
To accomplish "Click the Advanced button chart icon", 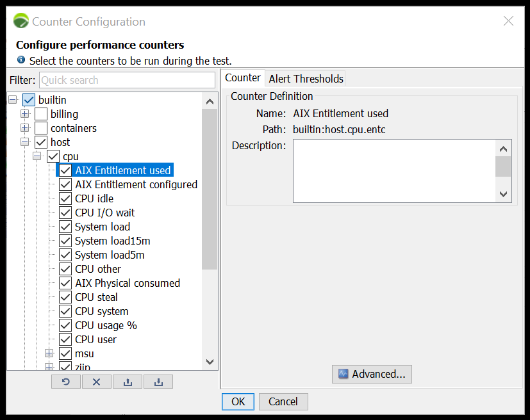I will [343, 374].
